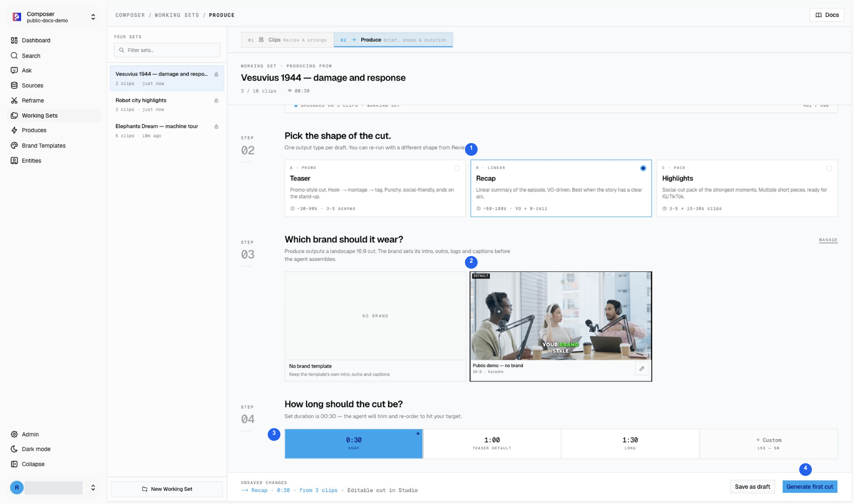The image size is (854, 504).
Task: Click Working Sets breadcrumb link
Action: tap(177, 15)
